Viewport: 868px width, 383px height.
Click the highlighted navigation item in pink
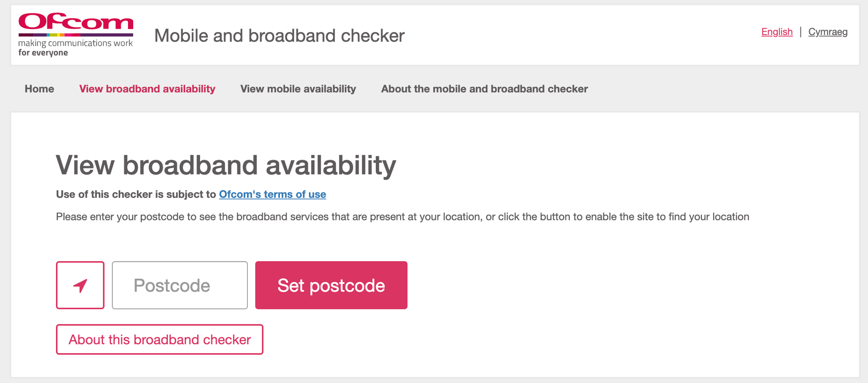click(147, 89)
